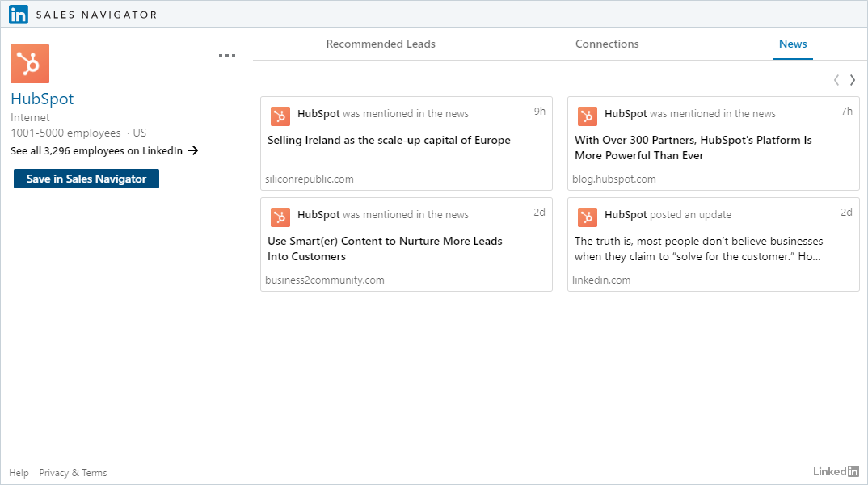The width and height of the screenshot is (868, 485).
Task: Click siliconrepublic.com source text
Action: click(x=310, y=179)
